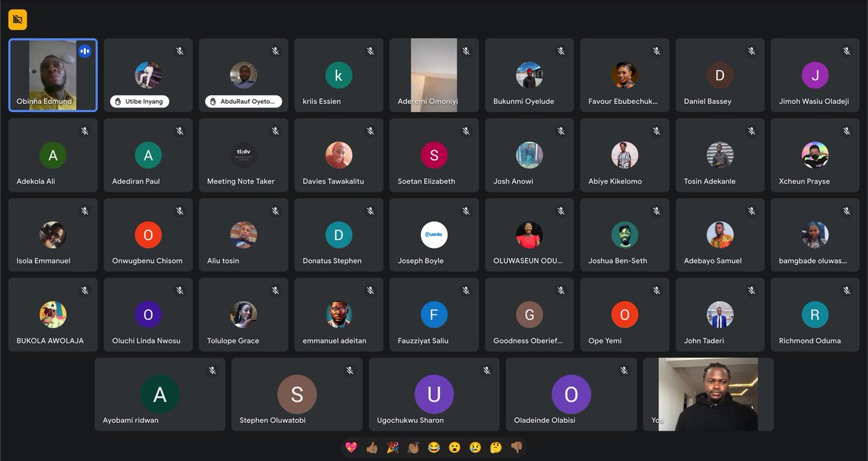Image resolution: width=868 pixels, height=461 pixels.
Task: Click the muted mic icon on Donatus Stephen's tile
Action: pos(370,211)
